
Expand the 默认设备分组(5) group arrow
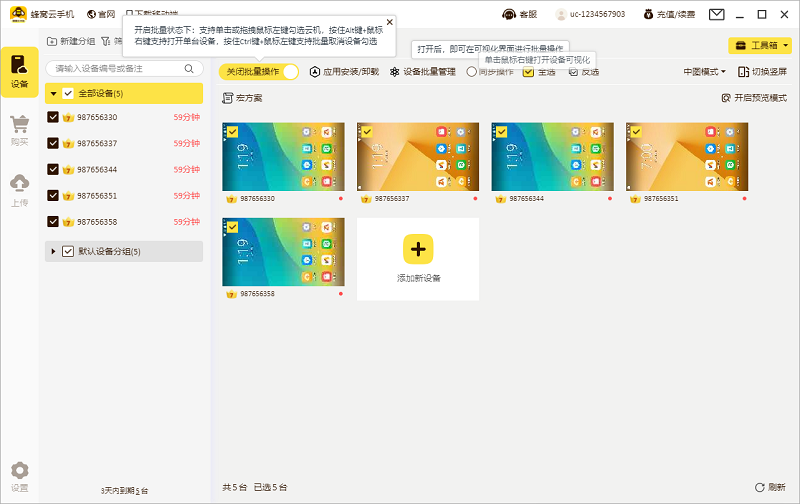(53, 251)
